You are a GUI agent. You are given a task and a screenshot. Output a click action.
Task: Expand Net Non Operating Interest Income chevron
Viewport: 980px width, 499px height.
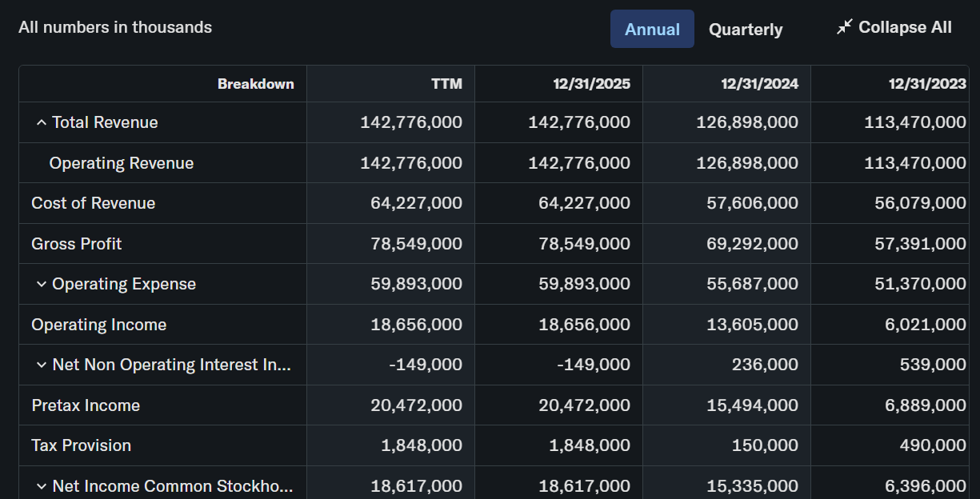(42, 365)
